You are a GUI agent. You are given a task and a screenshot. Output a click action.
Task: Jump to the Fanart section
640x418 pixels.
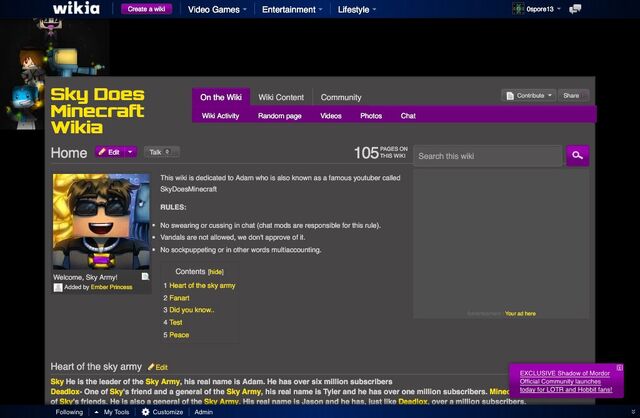(x=179, y=298)
